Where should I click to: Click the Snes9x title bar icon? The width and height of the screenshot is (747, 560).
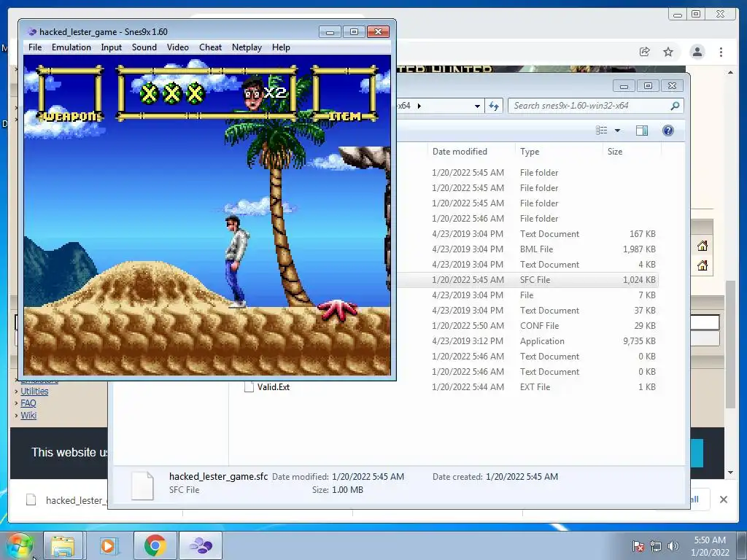click(32, 32)
